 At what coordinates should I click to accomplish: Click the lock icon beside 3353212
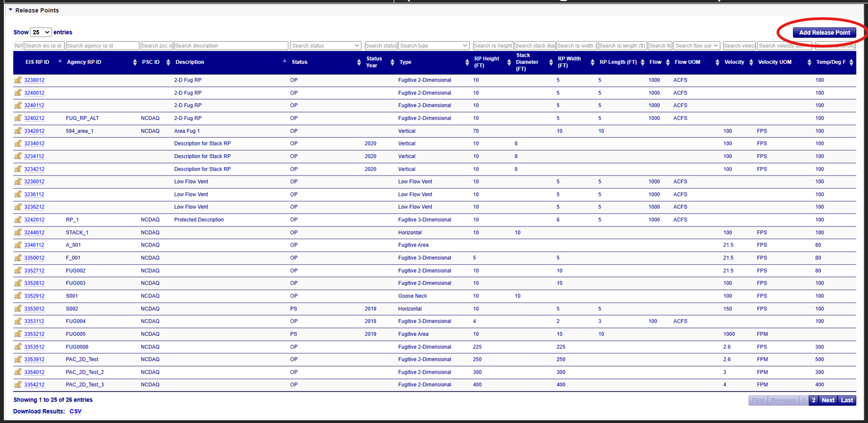click(x=18, y=334)
